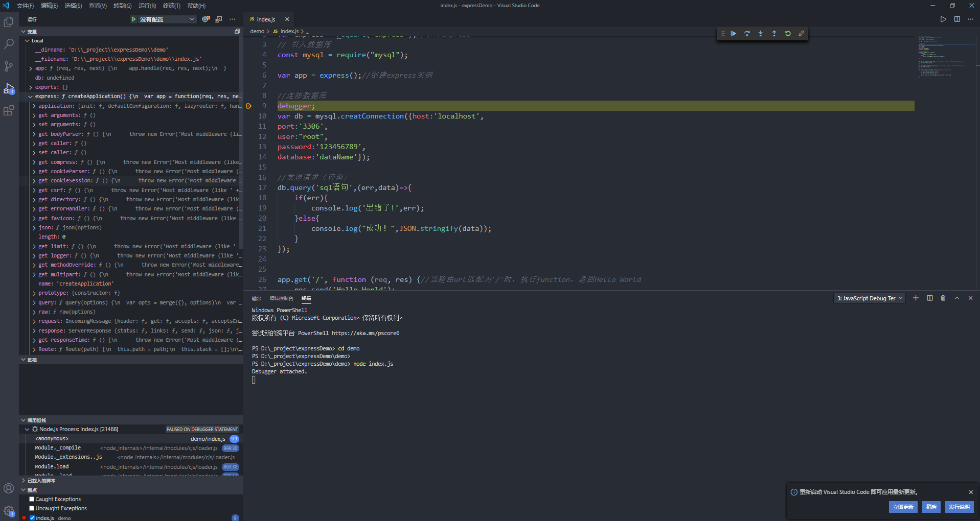Viewport: 980px width, 521px height.
Task: Close the index.js editor tab
Action: (x=287, y=19)
